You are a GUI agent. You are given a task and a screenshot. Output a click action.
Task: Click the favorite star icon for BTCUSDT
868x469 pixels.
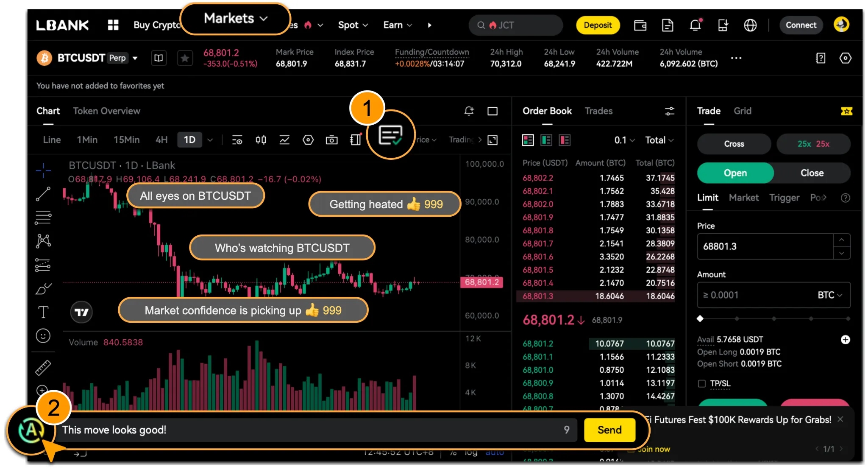click(185, 58)
